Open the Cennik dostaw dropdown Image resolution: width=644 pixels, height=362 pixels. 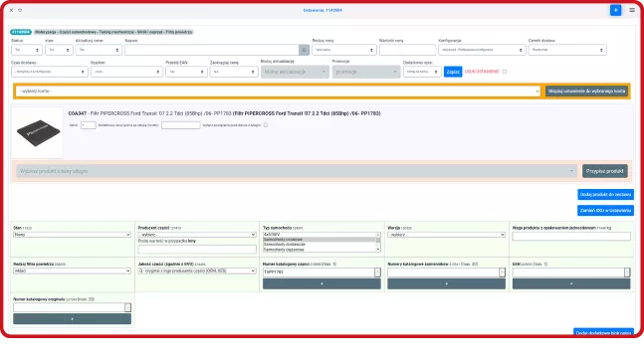(x=567, y=50)
